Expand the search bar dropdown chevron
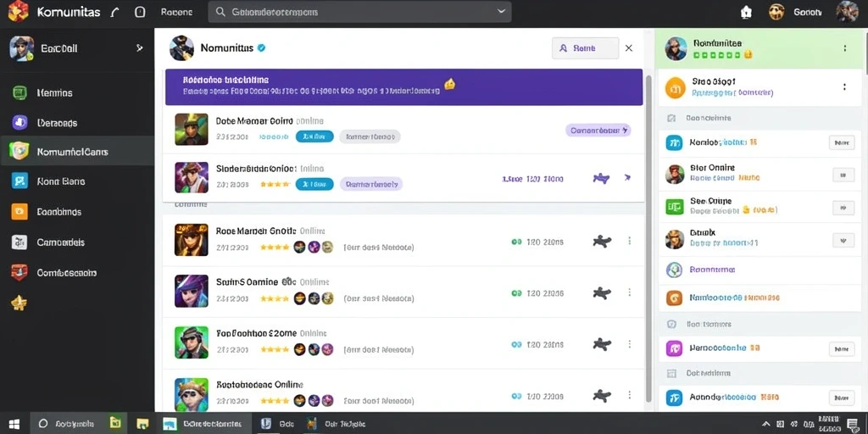This screenshot has height=434, width=868. tap(502, 12)
